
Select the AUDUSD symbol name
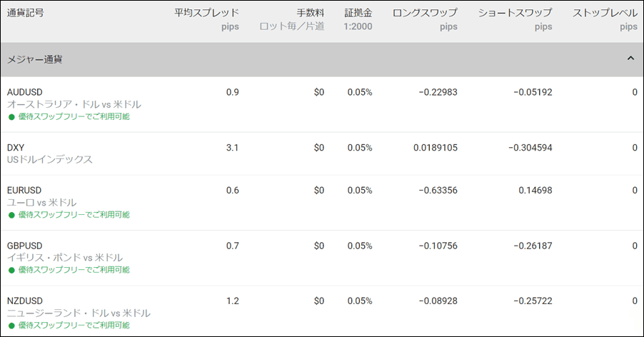point(25,92)
